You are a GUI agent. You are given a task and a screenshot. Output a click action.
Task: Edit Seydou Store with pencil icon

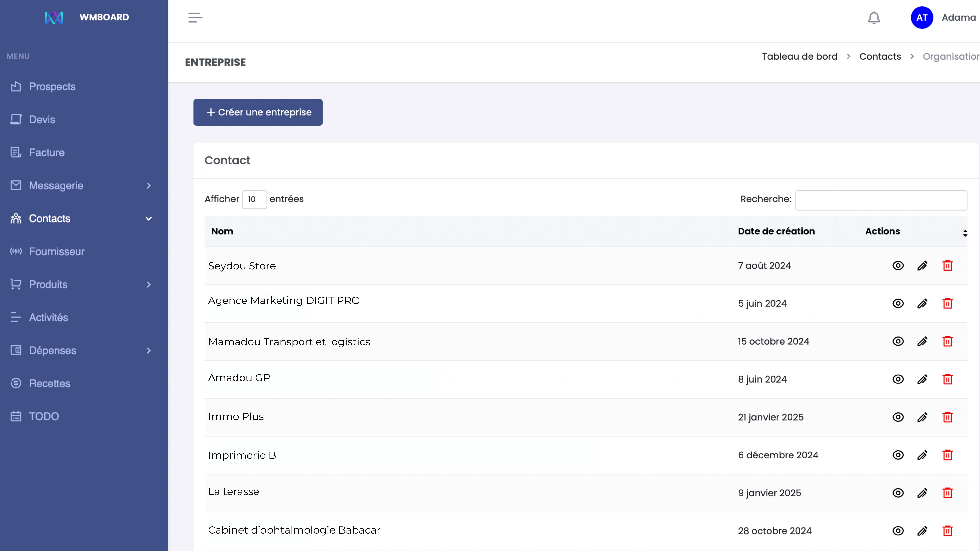pyautogui.click(x=922, y=265)
